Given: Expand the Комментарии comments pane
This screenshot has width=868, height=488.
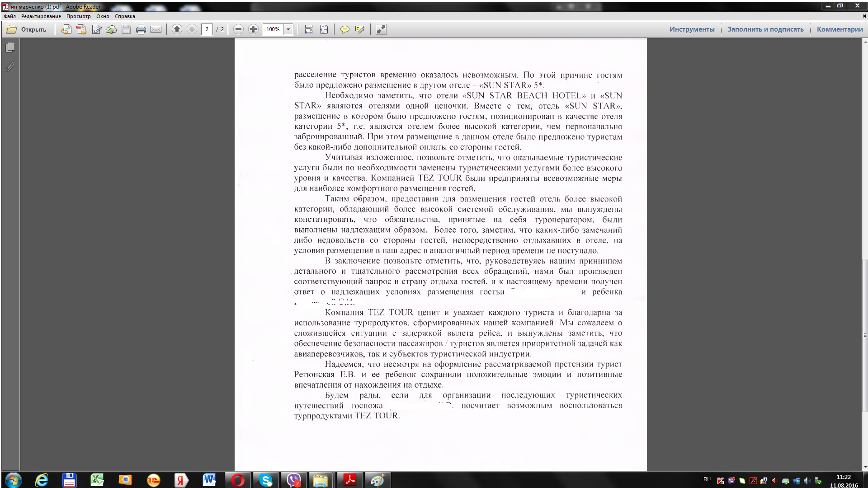Looking at the screenshot, I should click(840, 29).
